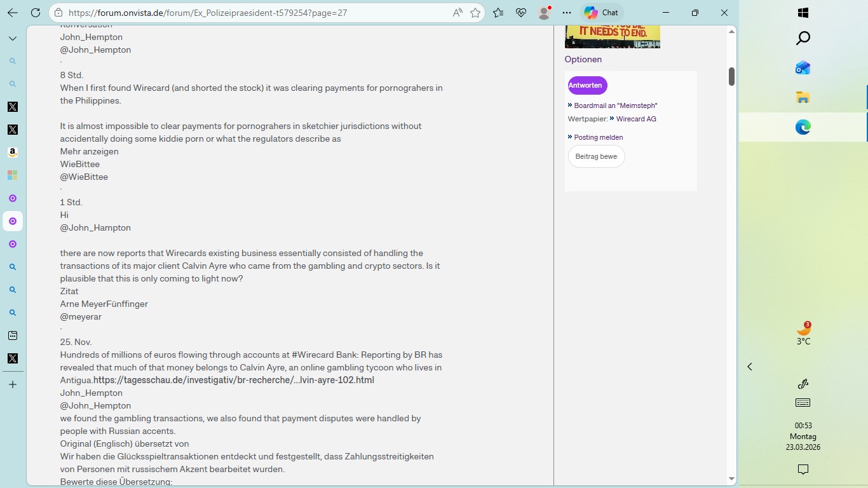Viewport: 868px width, 488px height.
Task: Open Edge Settings and more menu
Action: pyautogui.click(x=567, y=13)
